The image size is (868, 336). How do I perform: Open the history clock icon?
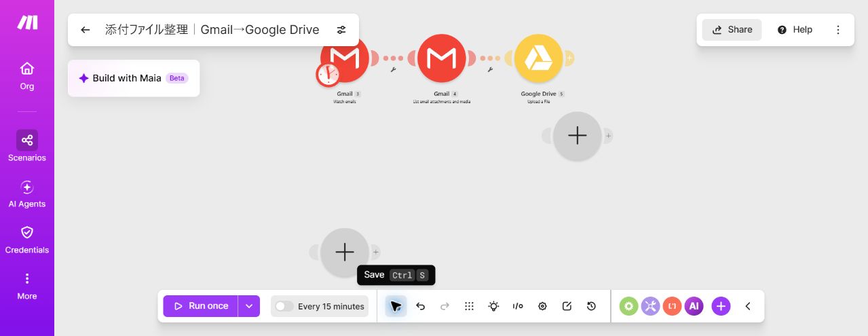coord(591,306)
